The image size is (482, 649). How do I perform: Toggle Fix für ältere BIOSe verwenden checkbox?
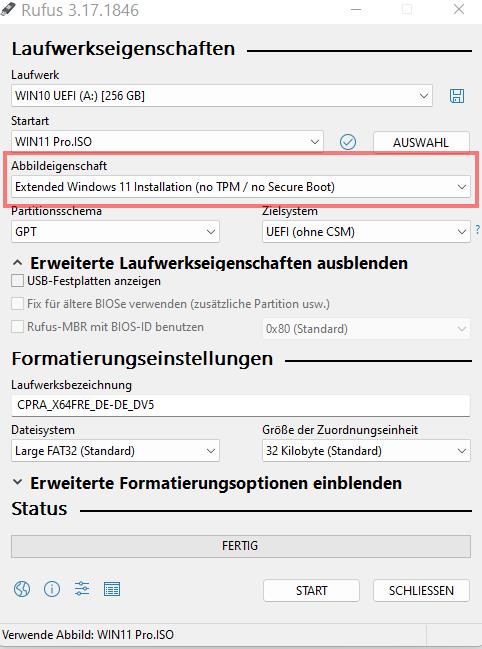click(17, 304)
